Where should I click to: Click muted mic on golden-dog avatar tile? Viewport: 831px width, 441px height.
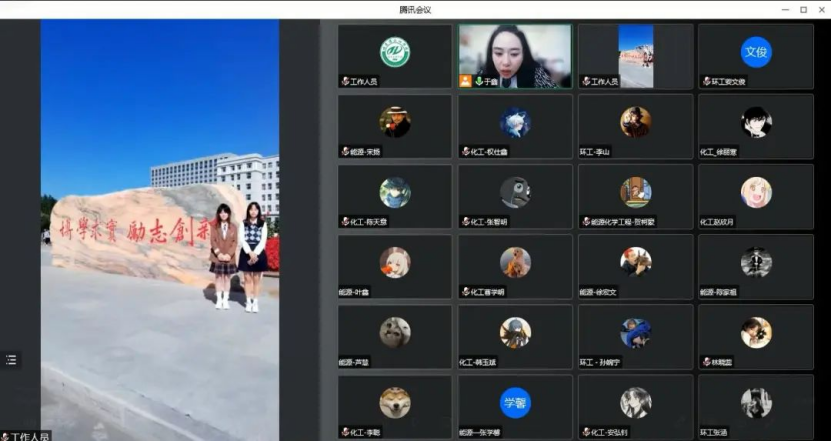point(465,292)
